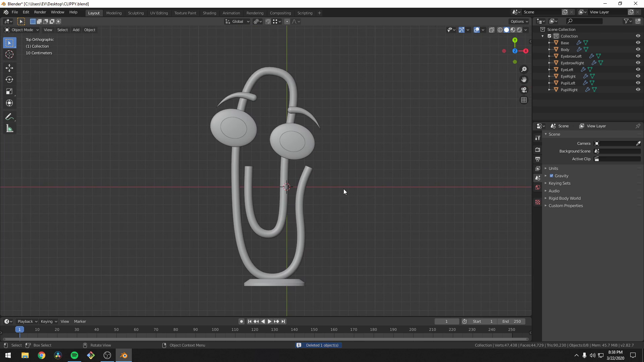
Task: Expand the Rigid Body World section
Action: pos(564,198)
